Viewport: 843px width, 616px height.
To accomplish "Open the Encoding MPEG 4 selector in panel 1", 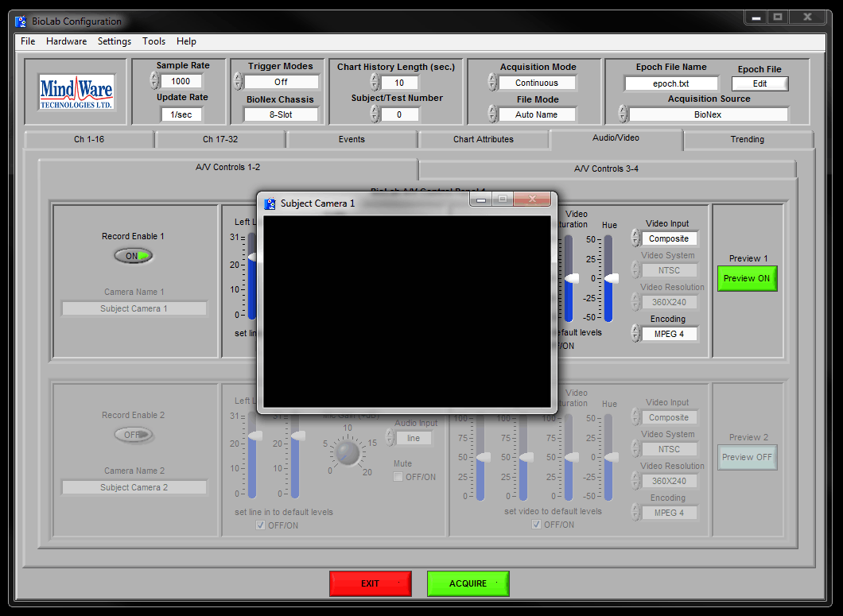I will pos(669,334).
